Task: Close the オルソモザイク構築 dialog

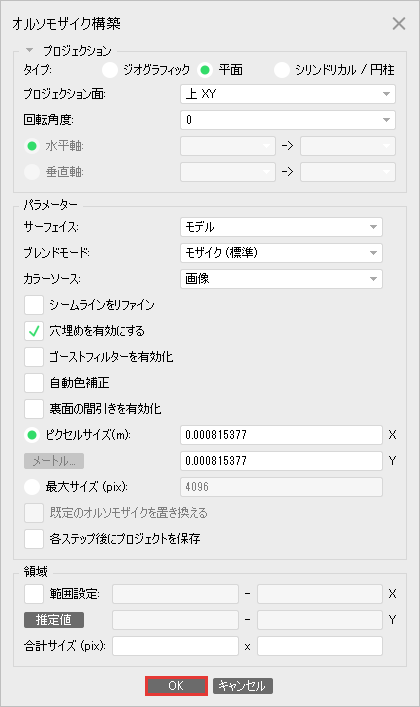Action: coord(399,23)
